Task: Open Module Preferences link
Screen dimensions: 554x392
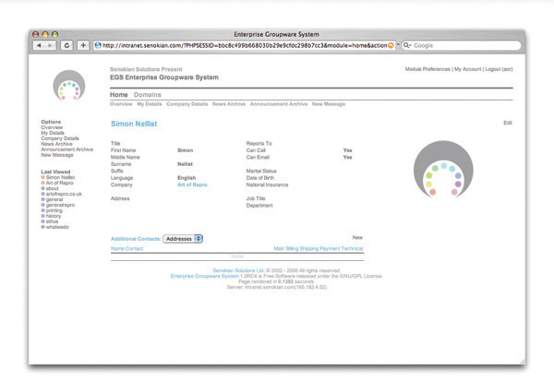Action: [428, 69]
